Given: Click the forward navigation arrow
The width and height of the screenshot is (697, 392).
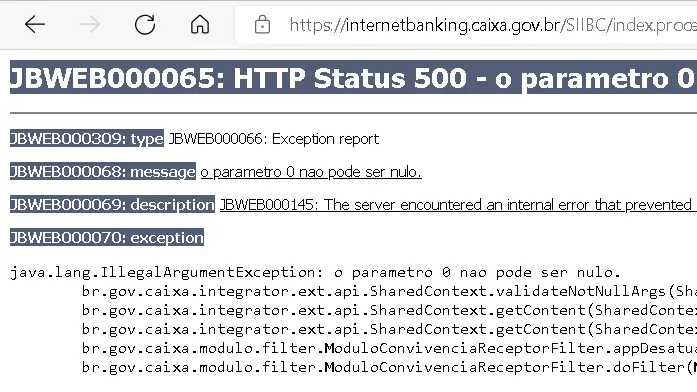Looking at the screenshot, I should click(90, 24).
